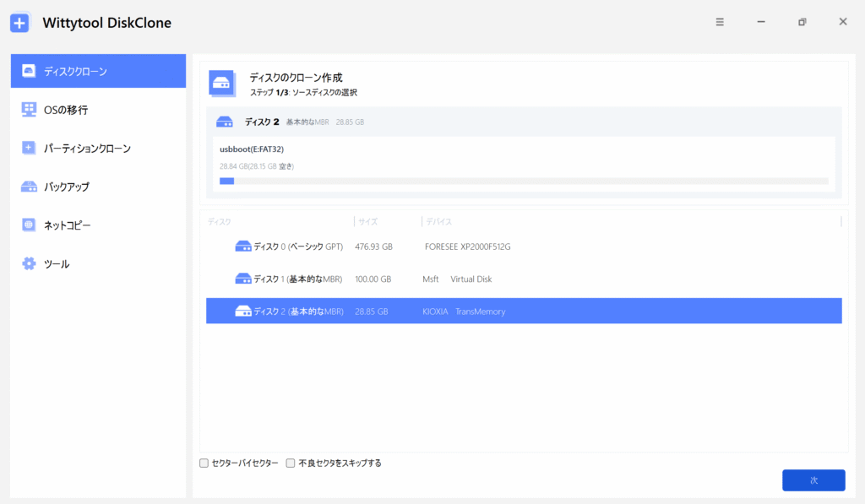
Task: Click the OSの移行 sidebar icon
Action: 29,109
